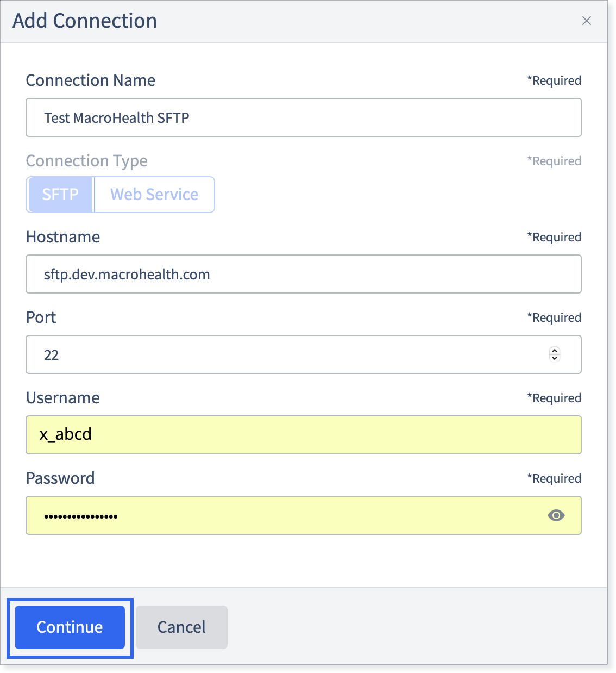Image resolution: width=616 pixels, height=673 pixels.
Task: Click into the Hostname input box
Action: pyautogui.click(x=304, y=274)
